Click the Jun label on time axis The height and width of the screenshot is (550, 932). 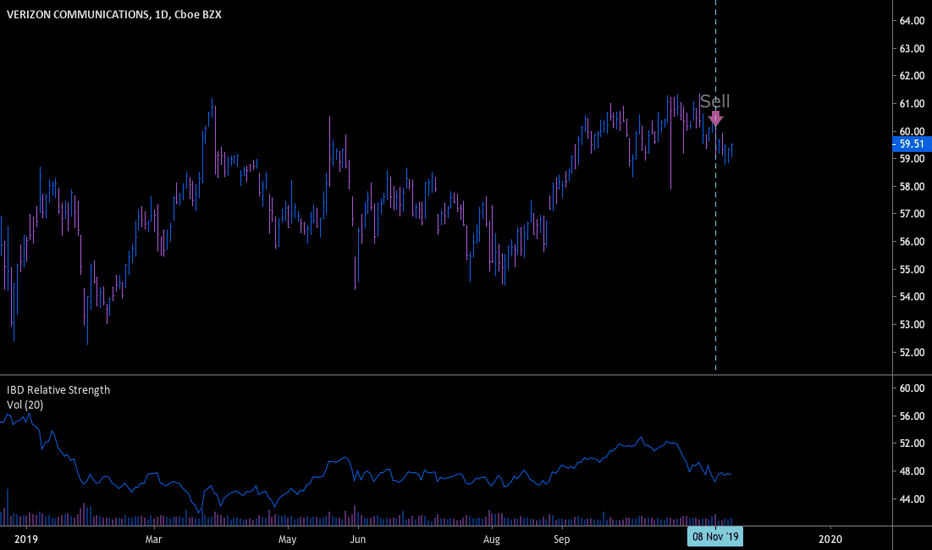[x=358, y=539]
